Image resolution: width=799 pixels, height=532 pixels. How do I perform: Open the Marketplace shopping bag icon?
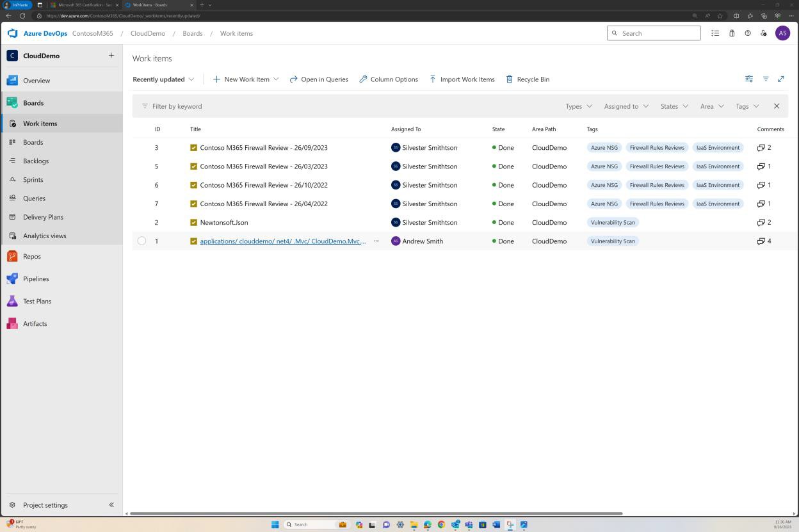coord(732,33)
